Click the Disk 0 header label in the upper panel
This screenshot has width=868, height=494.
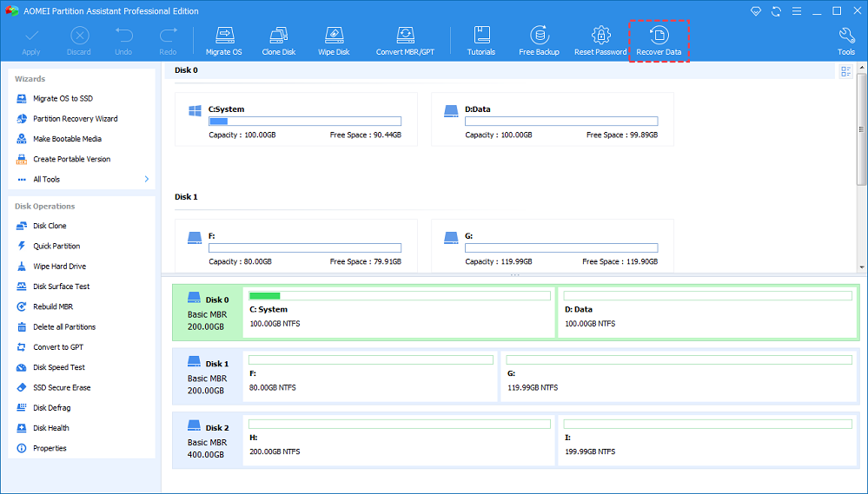(x=186, y=70)
